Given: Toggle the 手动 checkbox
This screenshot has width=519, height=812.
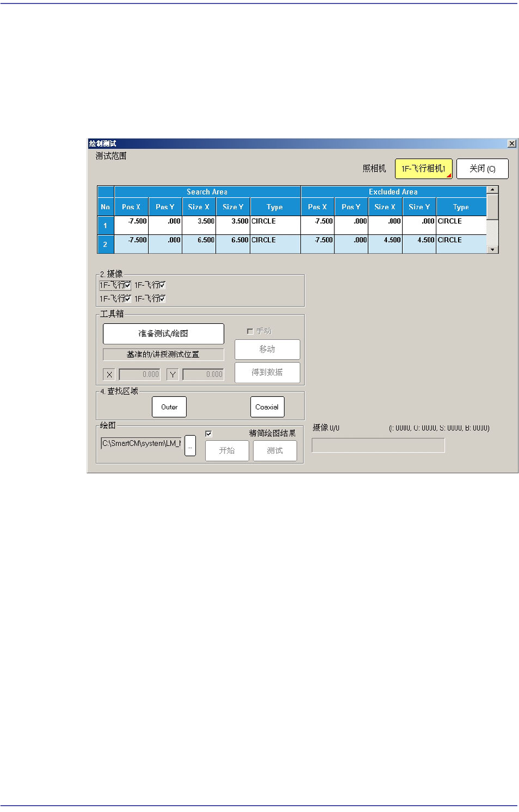Looking at the screenshot, I should coord(250,331).
